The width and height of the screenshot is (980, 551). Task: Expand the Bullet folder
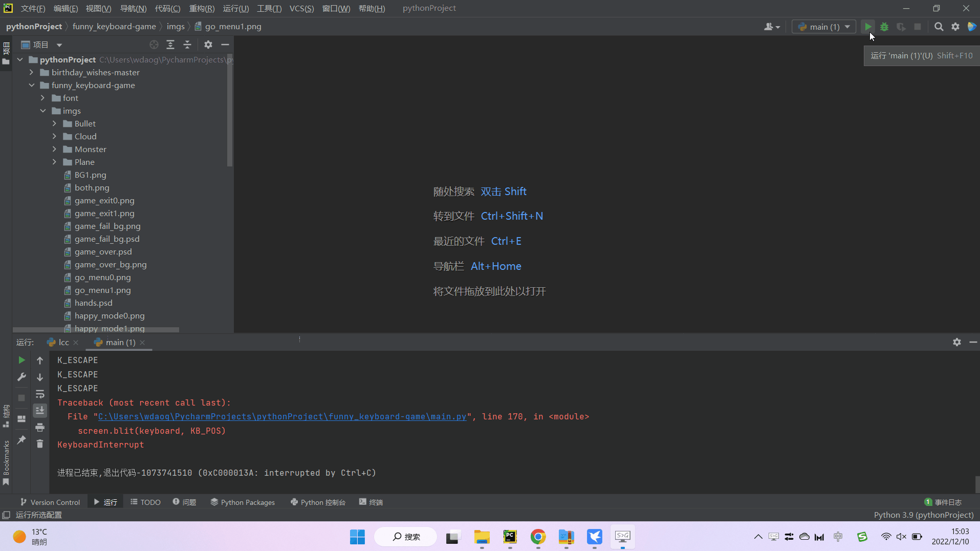coord(54,123)
